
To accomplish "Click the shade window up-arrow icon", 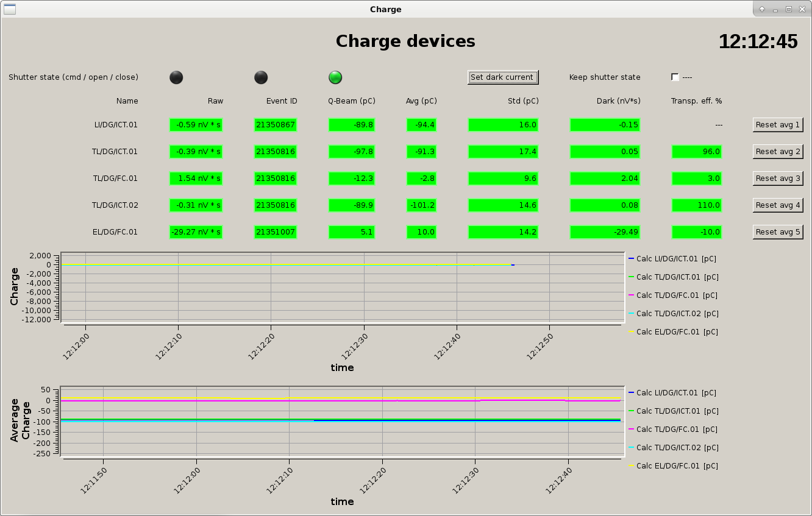I will tap(762, 9).
